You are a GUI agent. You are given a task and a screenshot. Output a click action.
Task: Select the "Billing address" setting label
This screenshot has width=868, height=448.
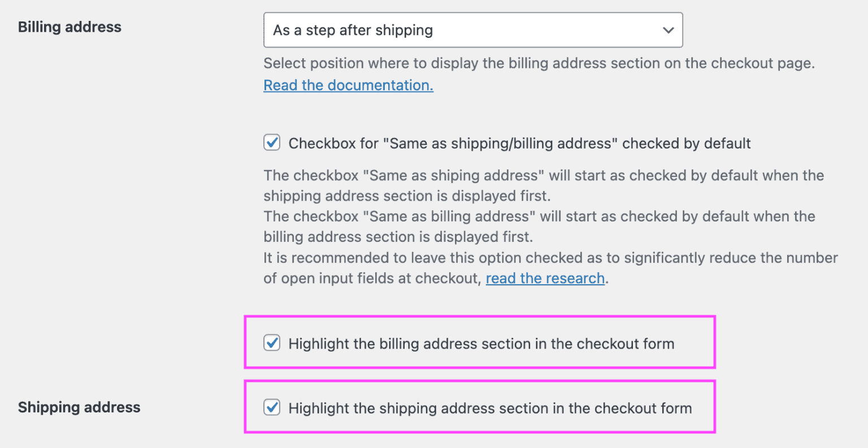70,27
